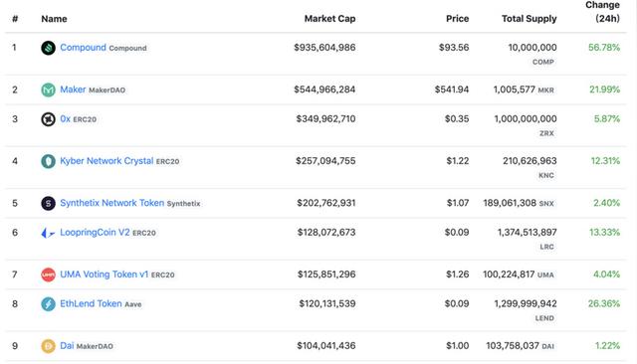Click the COMP ticker label
Viewport: 637px width, 364px height.
pos(543,62)
